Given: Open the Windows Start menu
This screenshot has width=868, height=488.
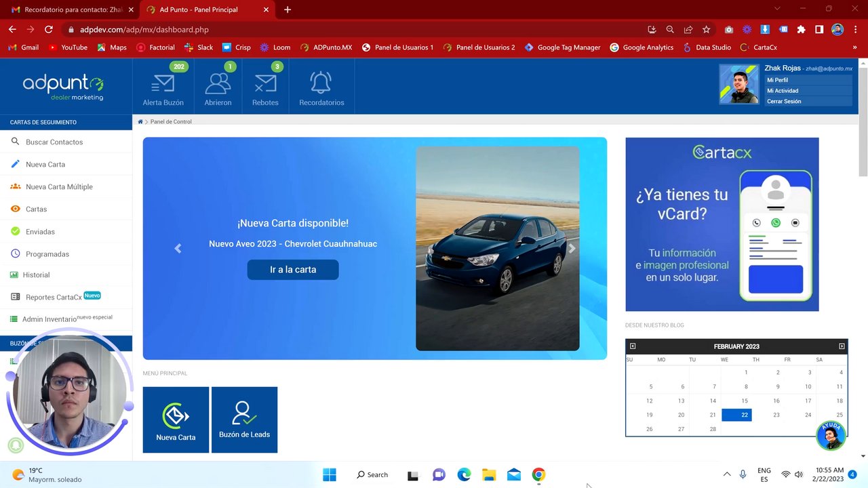Looking at the screenshot, I should [x=330, y=474].
